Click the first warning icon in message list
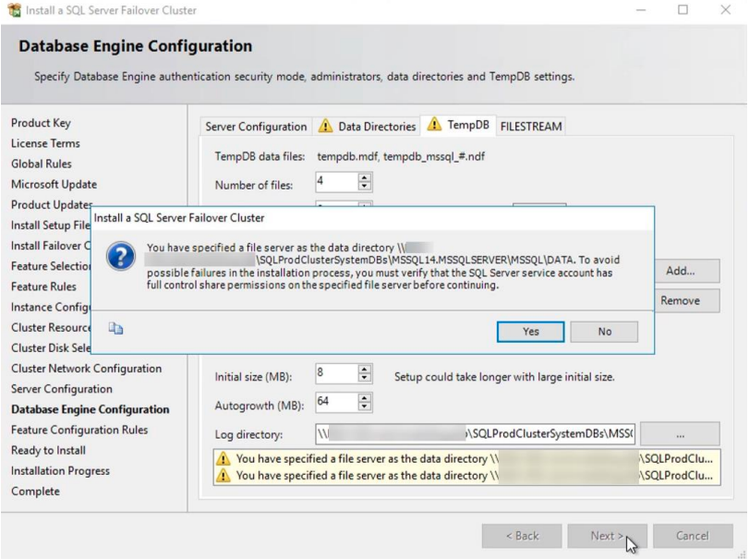 (223, 459)
